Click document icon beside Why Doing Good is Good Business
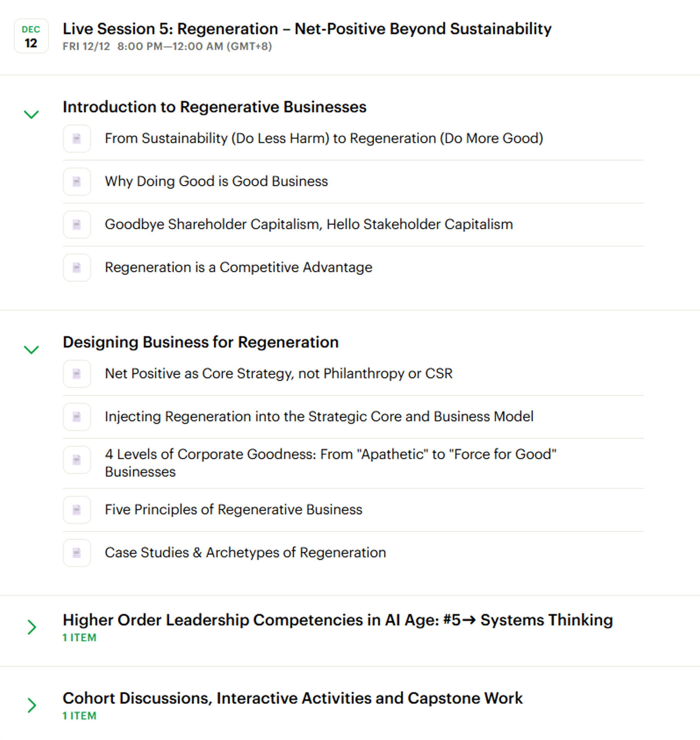The width and height of the screenshot is (700, 740). click(77, 181)
